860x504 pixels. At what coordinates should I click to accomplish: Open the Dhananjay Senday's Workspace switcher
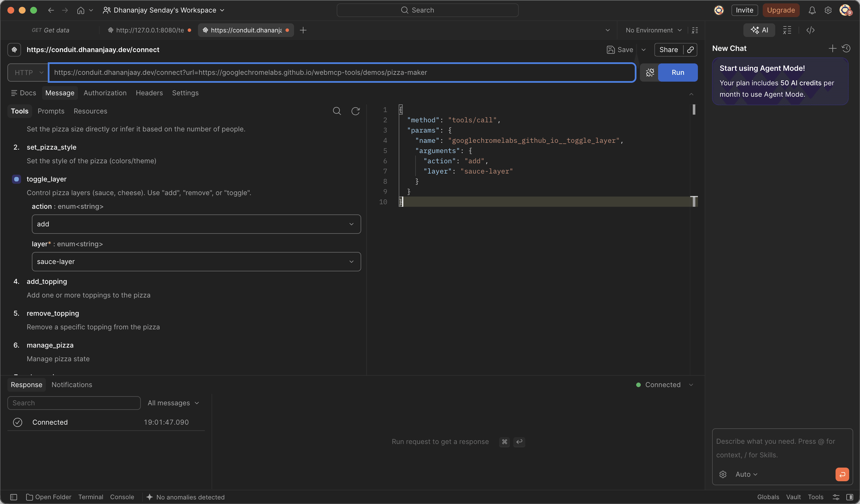(164, 10)
